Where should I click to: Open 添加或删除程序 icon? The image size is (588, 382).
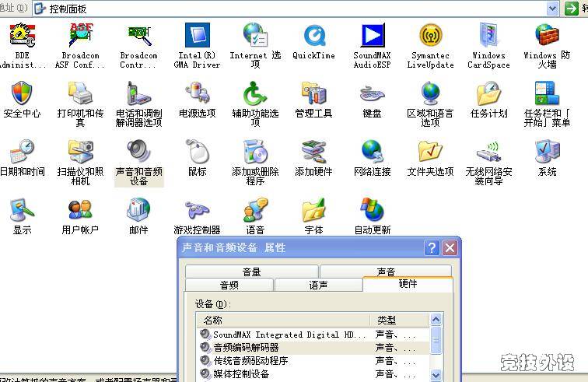[255, 151]
